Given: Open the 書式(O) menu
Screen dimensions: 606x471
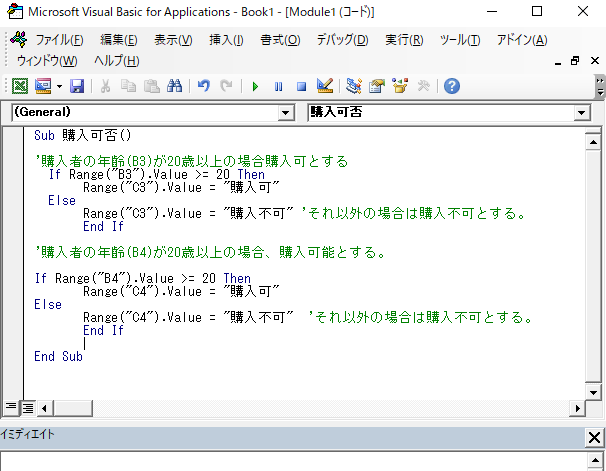Looking at the screenshot, I should pyautogui.click(x=280, y=40).
